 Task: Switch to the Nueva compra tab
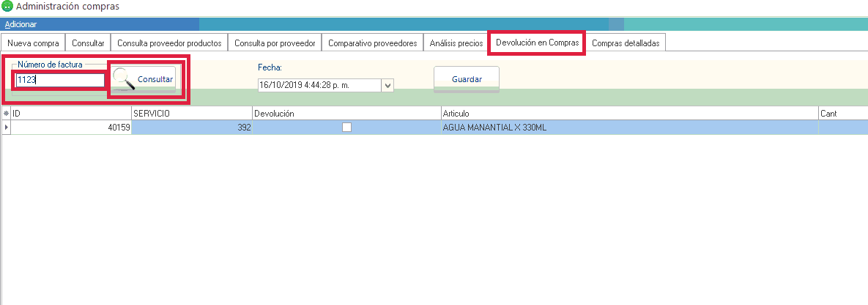point(33,43)
